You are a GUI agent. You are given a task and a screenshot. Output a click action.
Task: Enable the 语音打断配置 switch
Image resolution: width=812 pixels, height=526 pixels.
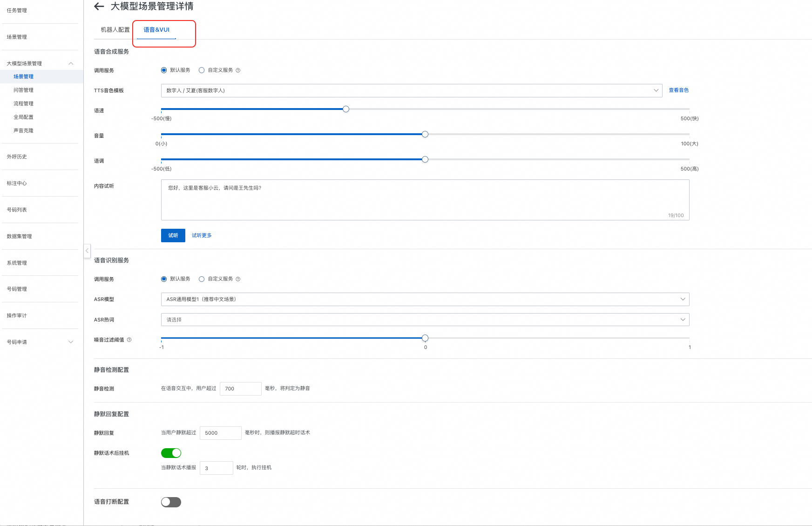(x=171, y=502)
